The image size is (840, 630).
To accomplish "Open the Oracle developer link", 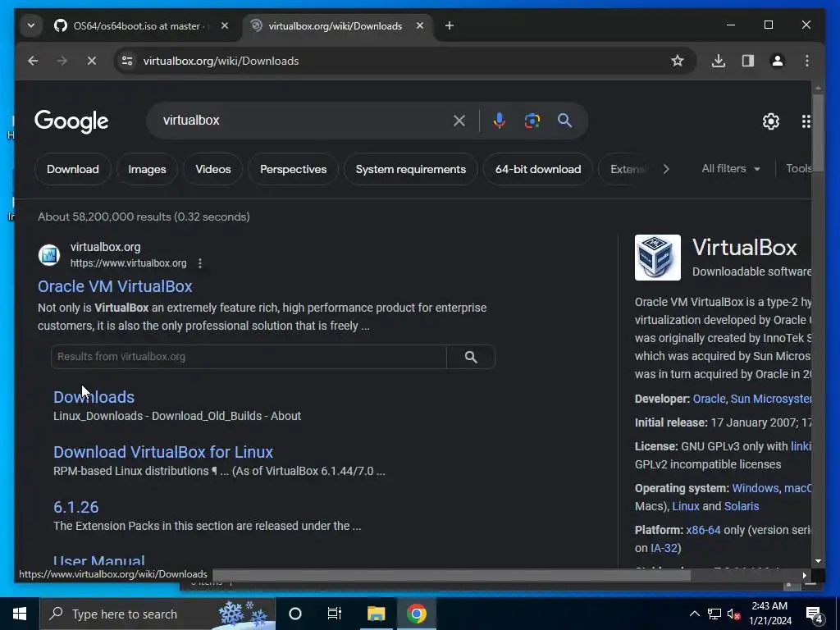I will (709, 399).
